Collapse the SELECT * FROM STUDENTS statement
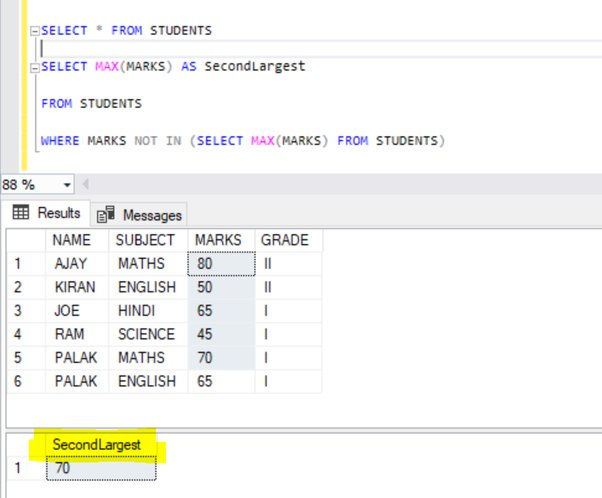The height and width of the screenshot is (498, 602). coord(35,31)
